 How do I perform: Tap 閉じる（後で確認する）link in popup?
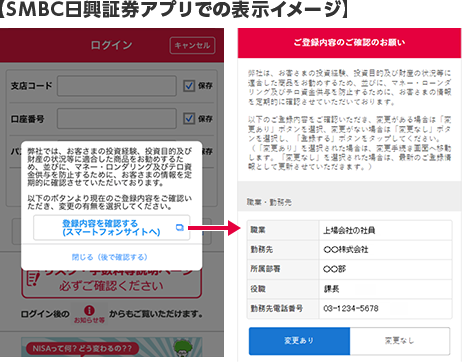110,257
